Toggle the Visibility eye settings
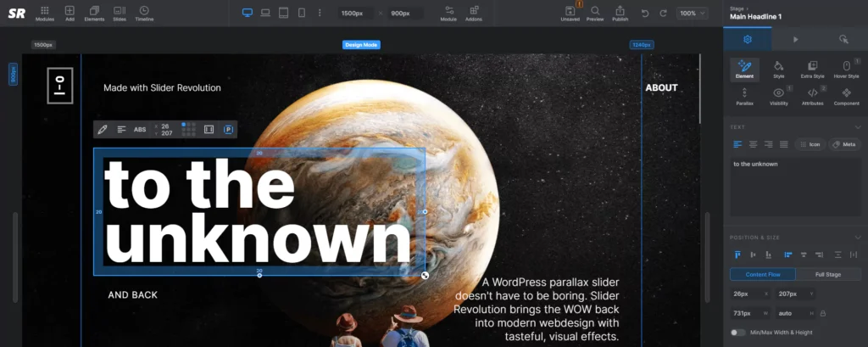Screen dimensions: 868x347 pyautogui.click(x=778, y=96)
